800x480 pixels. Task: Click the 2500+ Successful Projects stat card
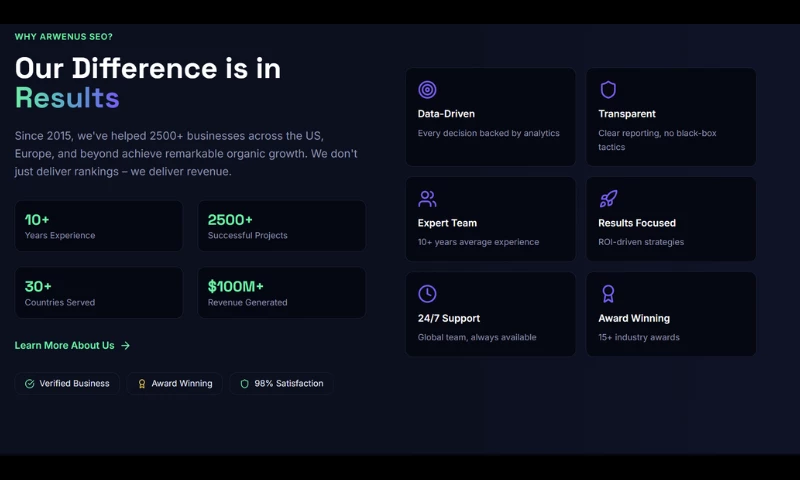pyautogui.click(x=281, y=226)
